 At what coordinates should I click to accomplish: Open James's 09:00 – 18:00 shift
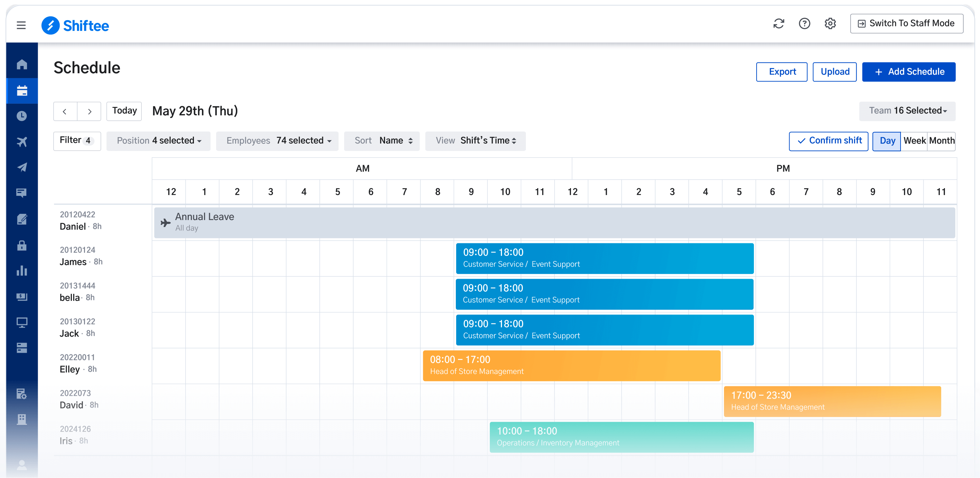(x=605, y=258)
